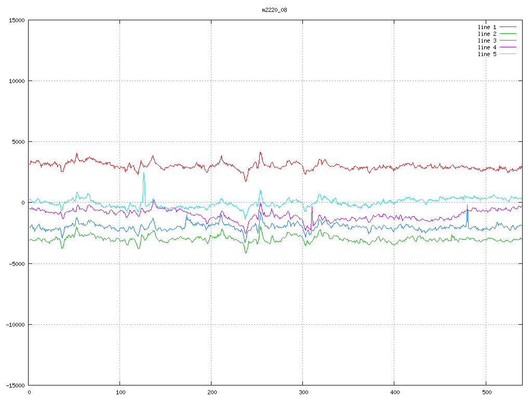532x399 pixels.
Task: Select the 'line 2' legend label
Action: (x=487, y=34)
